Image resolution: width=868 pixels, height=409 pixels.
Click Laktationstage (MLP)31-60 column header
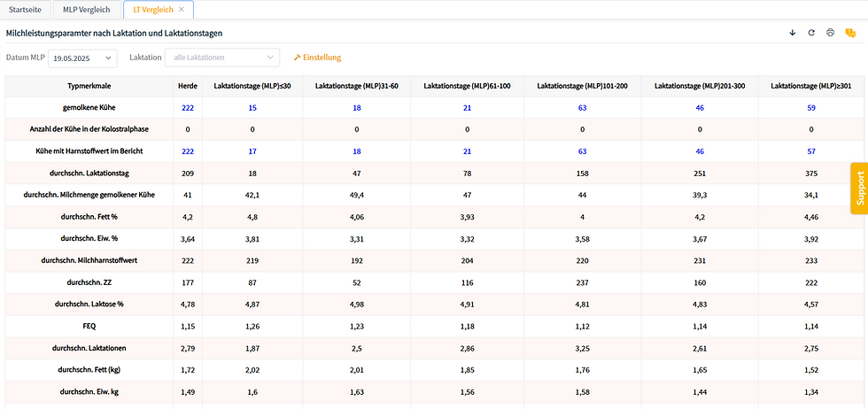click(356, 86)
